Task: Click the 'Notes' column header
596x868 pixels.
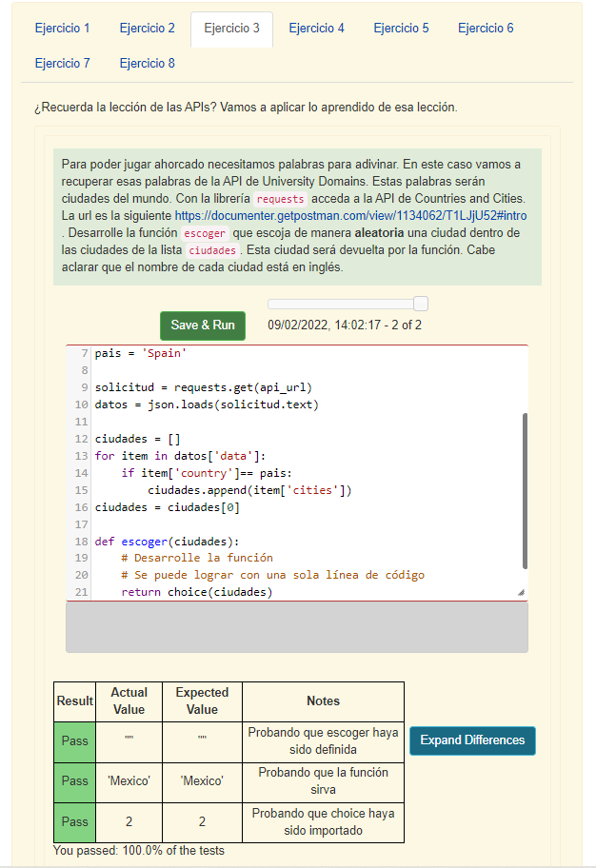Action: click(324, 701)
